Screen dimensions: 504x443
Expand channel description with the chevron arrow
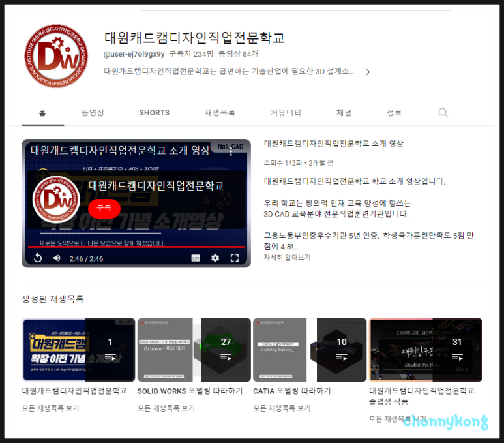click(368, 72)
